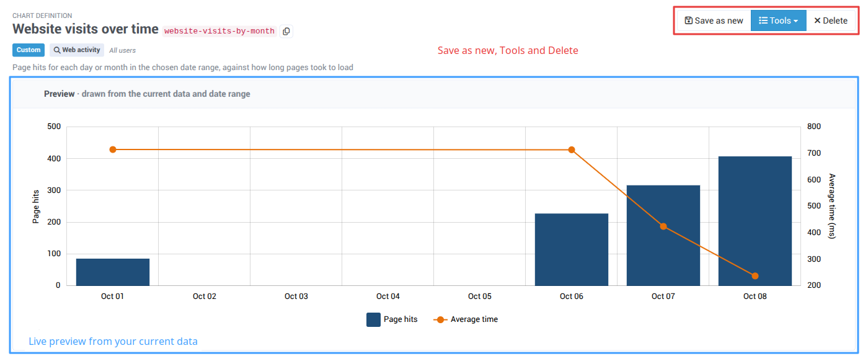Click the Oct 01 page hits bar
868x361 pixels.
point(113,272)
